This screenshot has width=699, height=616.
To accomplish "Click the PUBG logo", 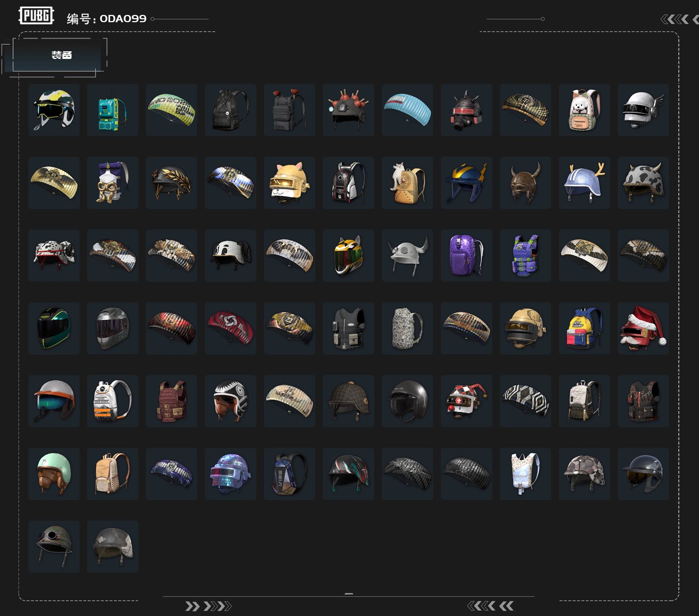I will coord(36,16).
